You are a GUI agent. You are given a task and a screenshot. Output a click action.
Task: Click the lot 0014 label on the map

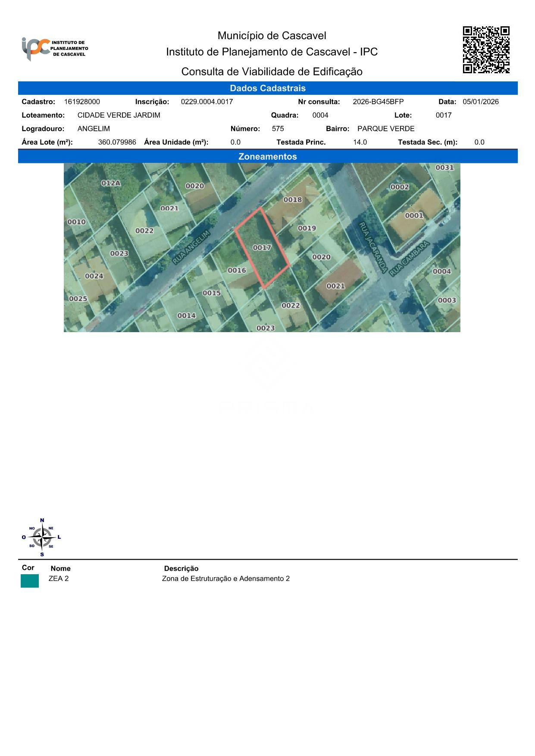coord(187,316)
